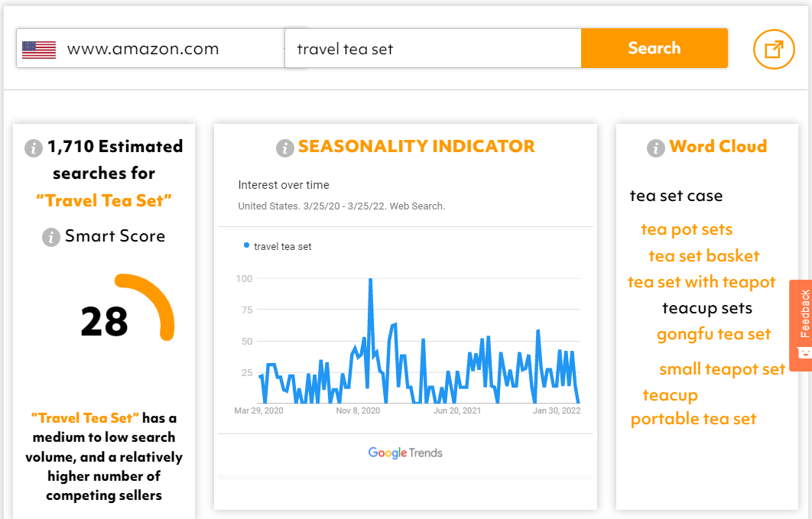812x519 pixels.
Task: Click the peak point on trends chart
Action: (370, 280)
